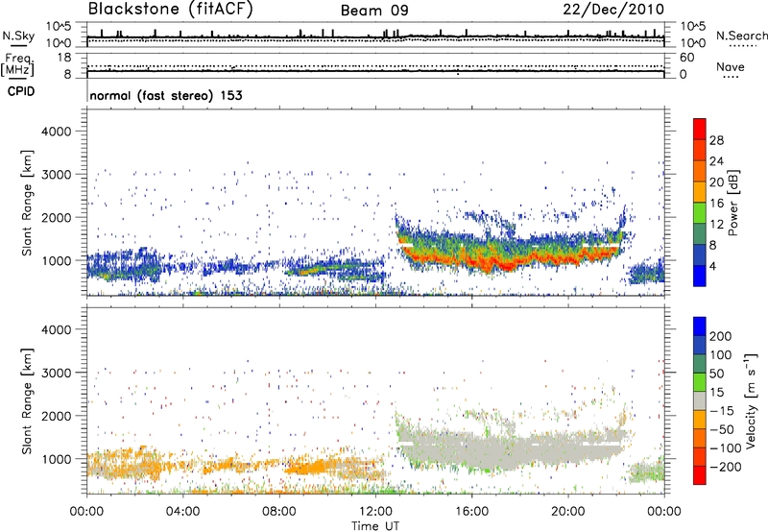Click the '4000' tick on power panel
This screenshot has width=768, height=532.
click(57, 132)
